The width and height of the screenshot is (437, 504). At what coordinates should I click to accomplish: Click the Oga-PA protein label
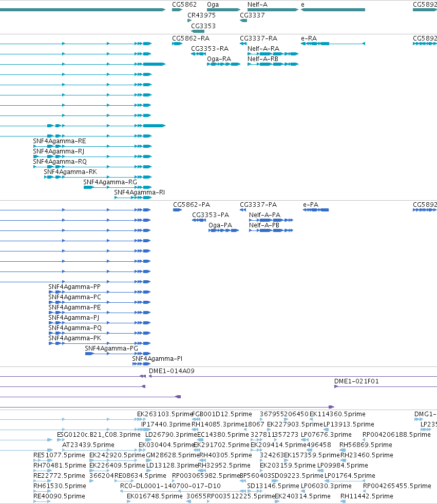click(x=220, y=225)
